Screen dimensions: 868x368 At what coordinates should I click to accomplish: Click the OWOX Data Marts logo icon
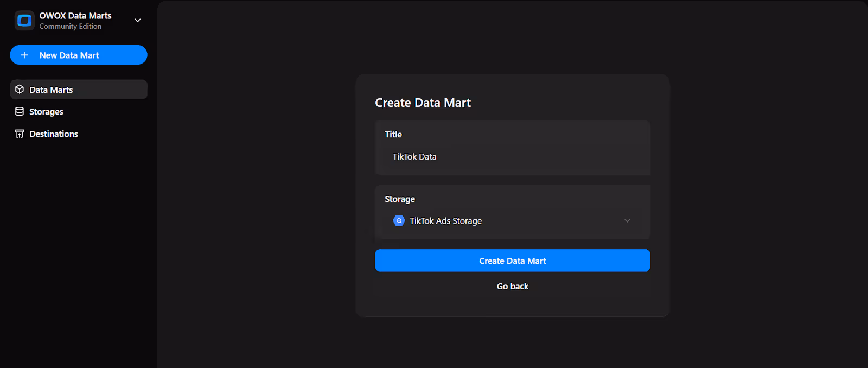(x=24, y=21)
